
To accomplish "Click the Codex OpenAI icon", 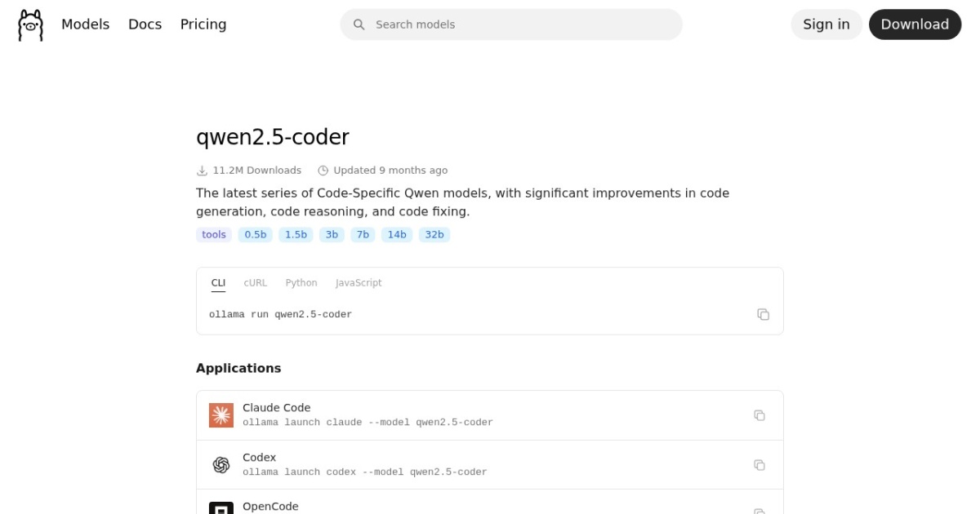I will (x=220, y=464).
